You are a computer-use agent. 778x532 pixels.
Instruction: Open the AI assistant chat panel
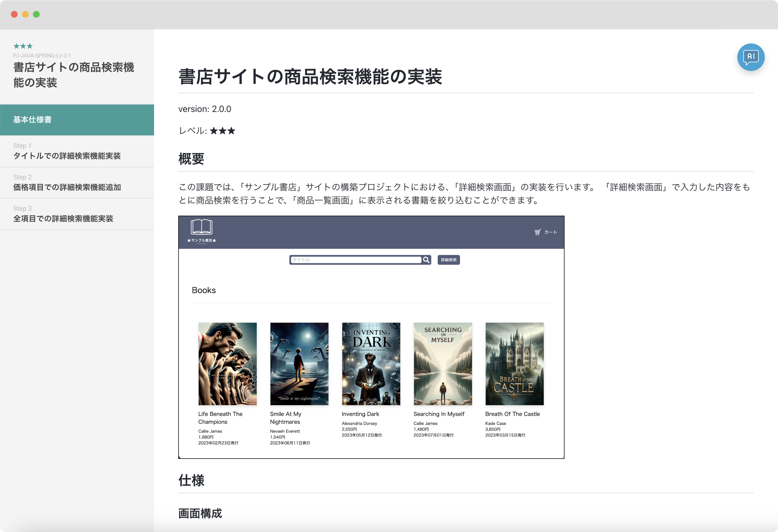pyautogui.click(x=751, y=57)
